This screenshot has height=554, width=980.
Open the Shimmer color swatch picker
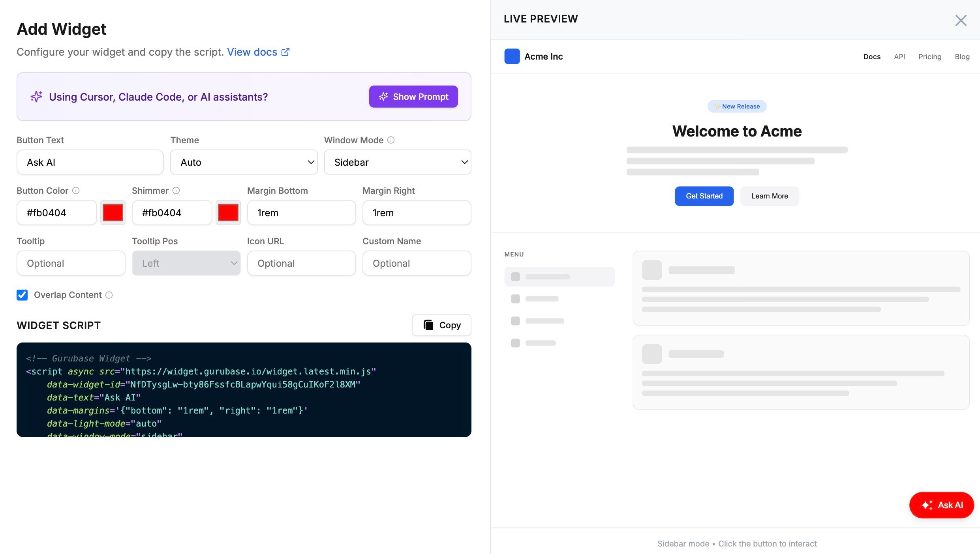pyautogui.click(x=228, y=213)
